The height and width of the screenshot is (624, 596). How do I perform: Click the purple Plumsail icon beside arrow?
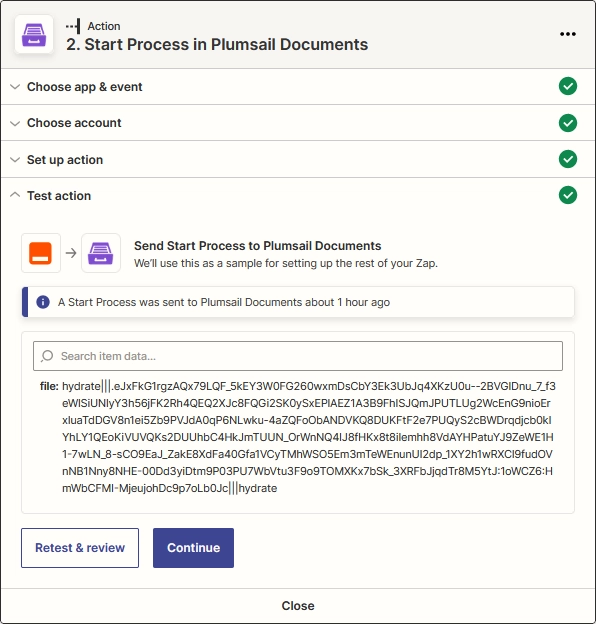click(101, 253)
